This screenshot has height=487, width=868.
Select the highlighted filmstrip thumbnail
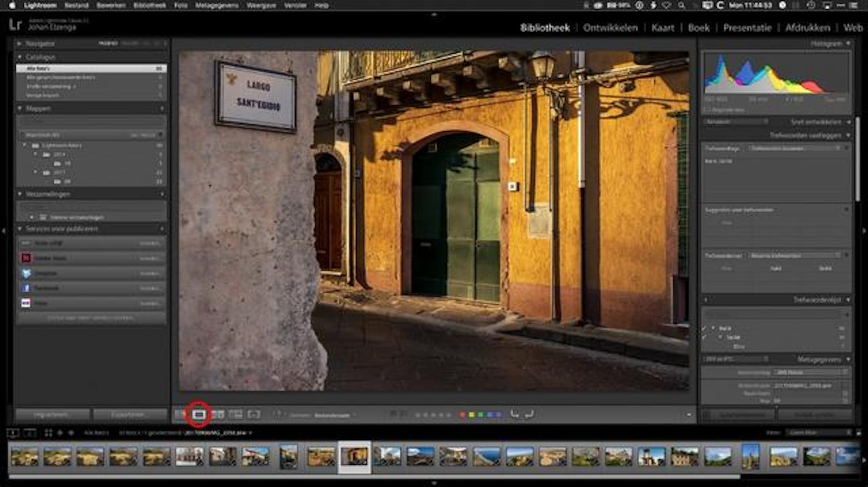tap(354, 457)
